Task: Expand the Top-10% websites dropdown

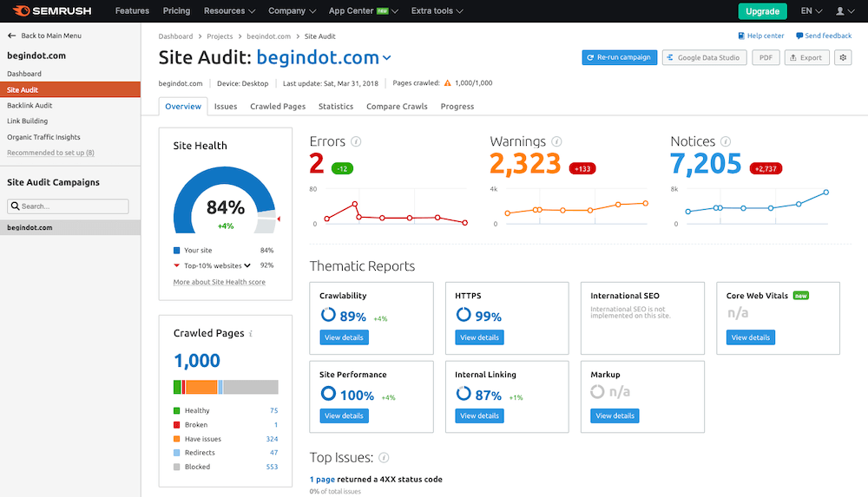Action: click(x=247, y=265)
